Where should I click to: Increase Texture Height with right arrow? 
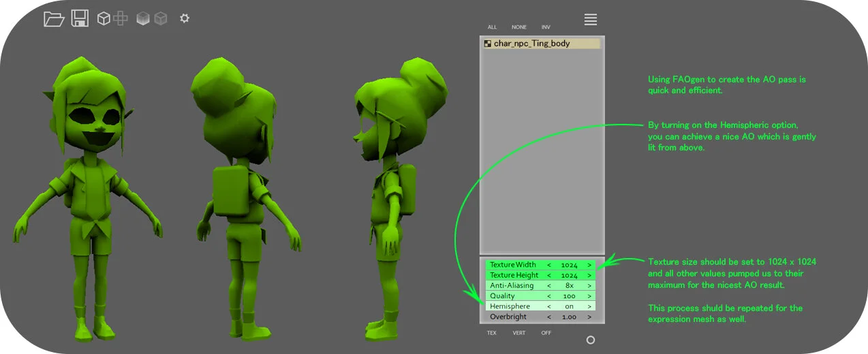click(589, 275)
